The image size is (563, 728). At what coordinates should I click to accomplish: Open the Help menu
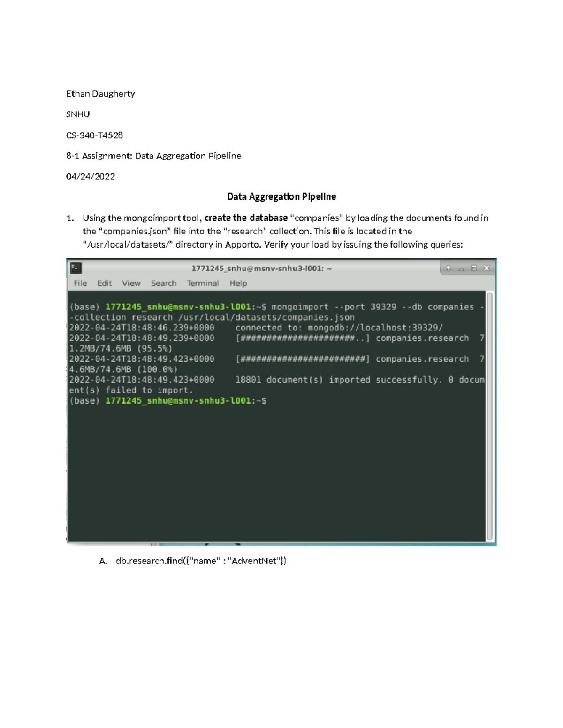point(238,283)
